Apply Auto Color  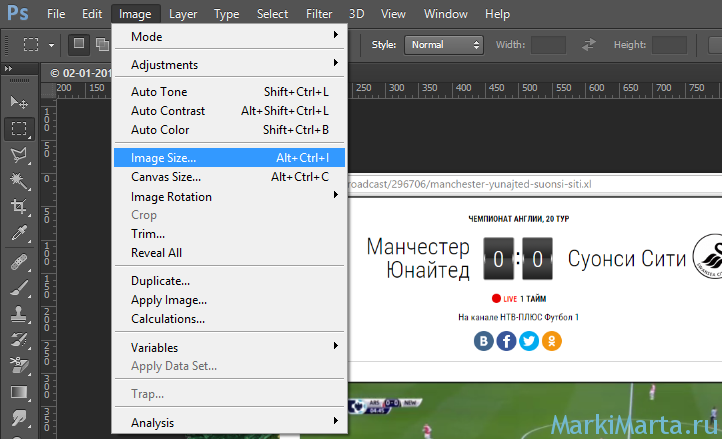229,130
